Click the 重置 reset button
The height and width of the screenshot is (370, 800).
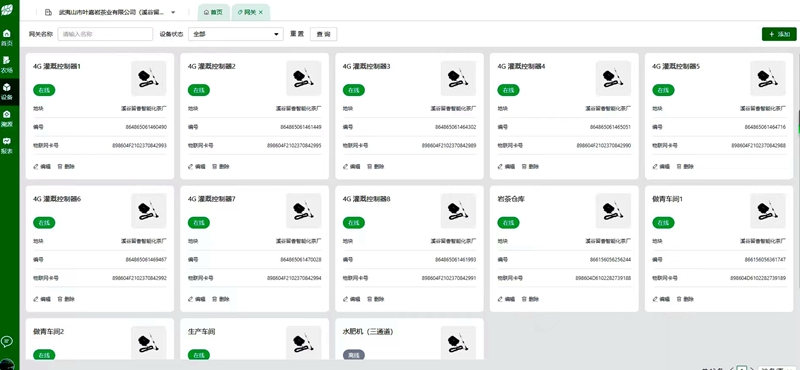[297, 34]
